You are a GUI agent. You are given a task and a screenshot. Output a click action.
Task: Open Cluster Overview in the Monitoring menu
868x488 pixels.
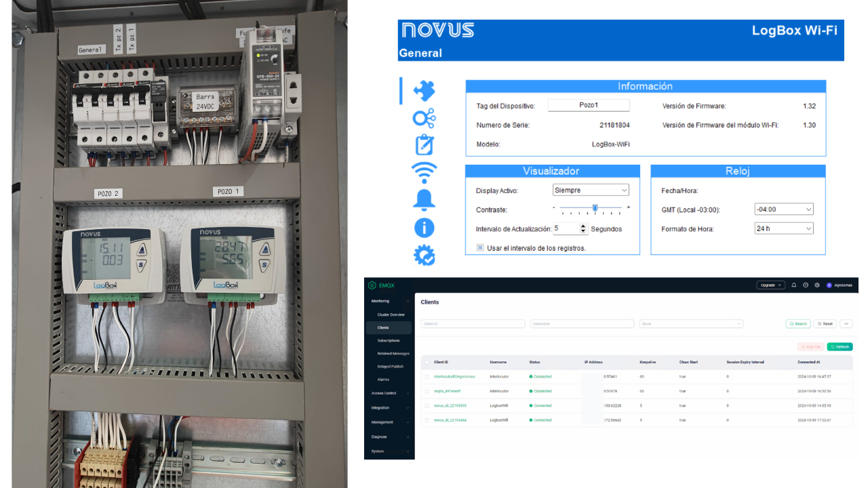[x=391, y=314]
